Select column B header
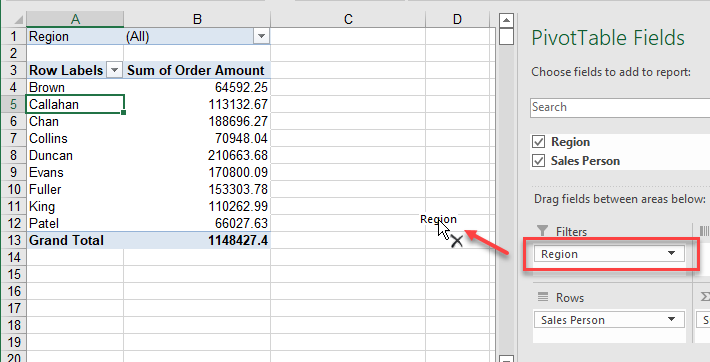This screenshot has height=362, width=710. click(x=197, y=19)
